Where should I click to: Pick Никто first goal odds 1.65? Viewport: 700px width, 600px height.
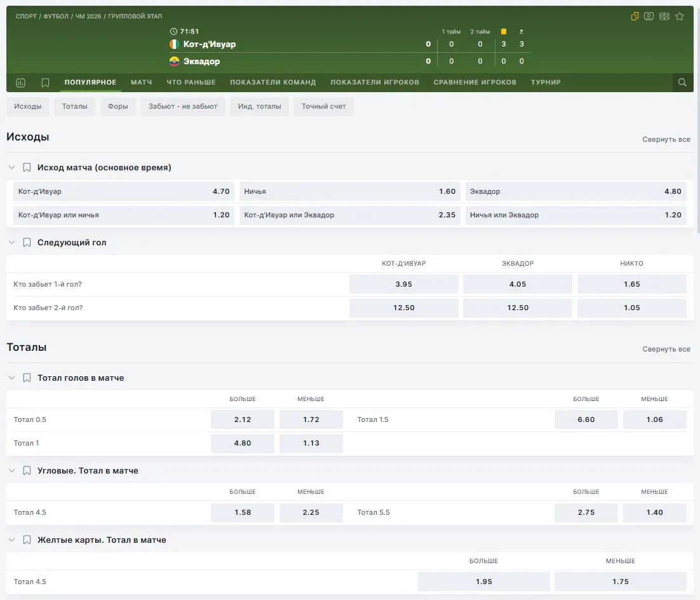[x=631, y=284]
